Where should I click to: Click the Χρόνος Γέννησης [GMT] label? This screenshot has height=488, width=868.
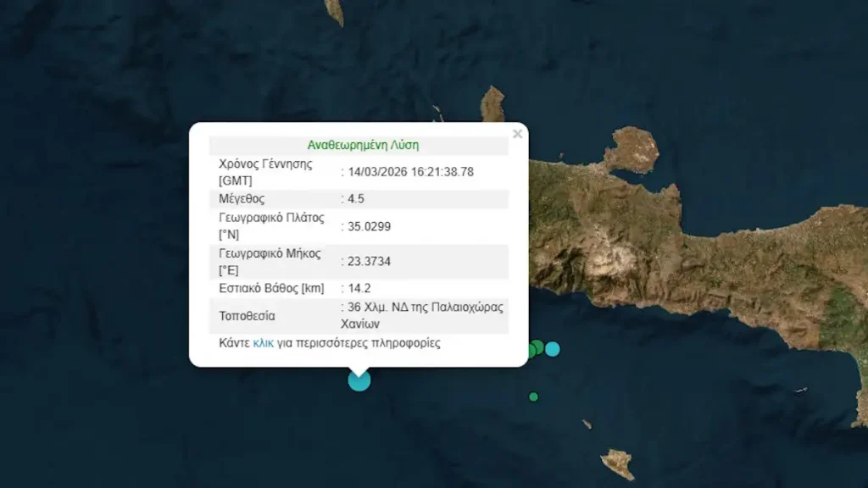point(264,170)
